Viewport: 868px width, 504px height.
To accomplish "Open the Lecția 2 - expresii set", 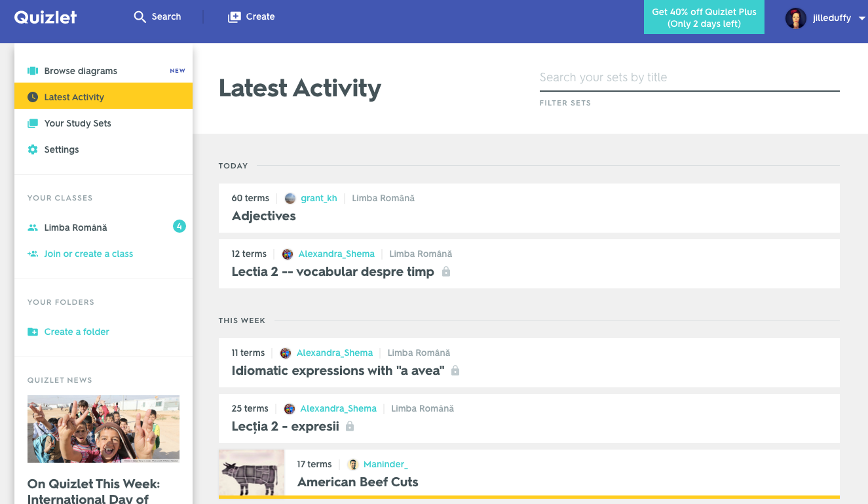I will 286,427.
